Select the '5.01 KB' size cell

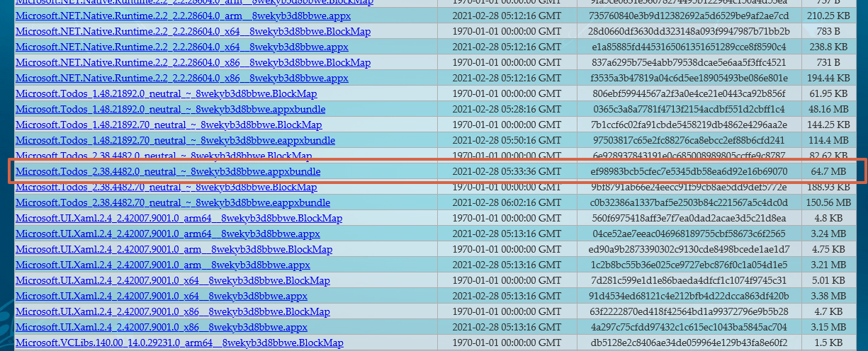[828, 280]
